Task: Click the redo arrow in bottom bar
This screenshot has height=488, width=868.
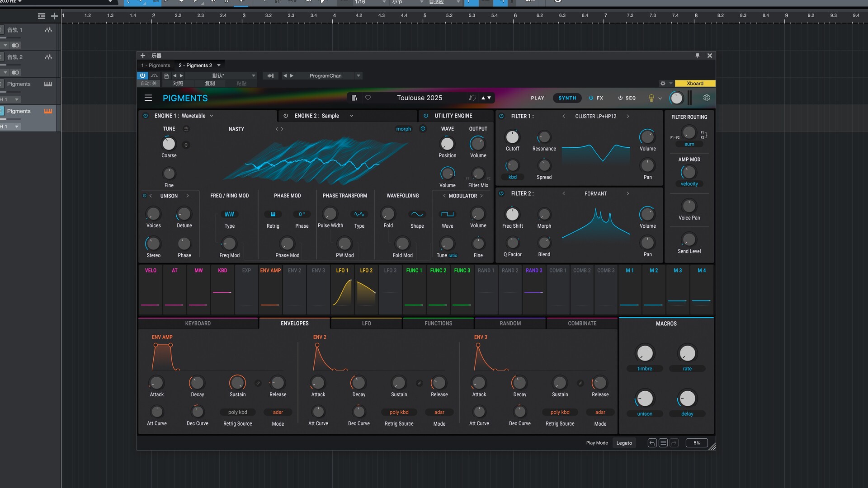Action: 674,443
